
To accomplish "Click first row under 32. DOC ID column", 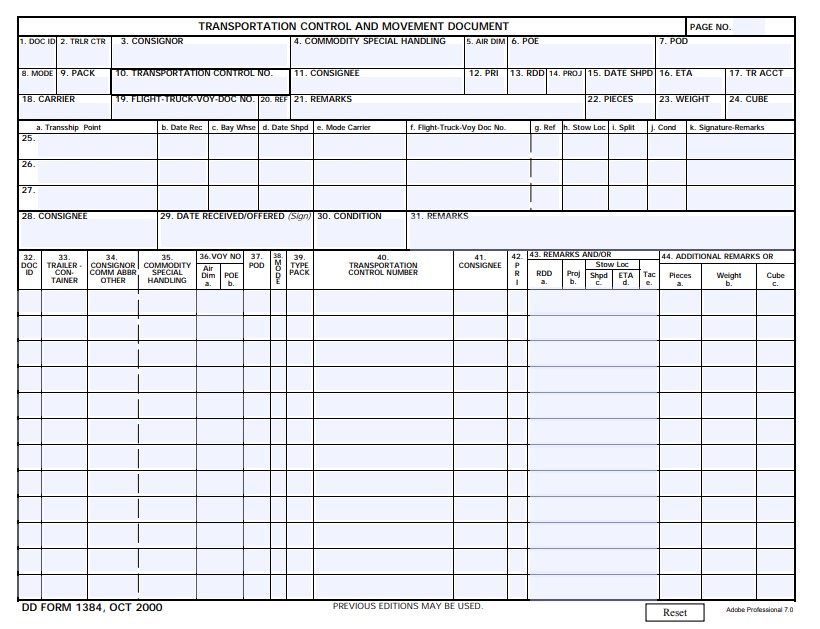I will click(x=30, y=302).
